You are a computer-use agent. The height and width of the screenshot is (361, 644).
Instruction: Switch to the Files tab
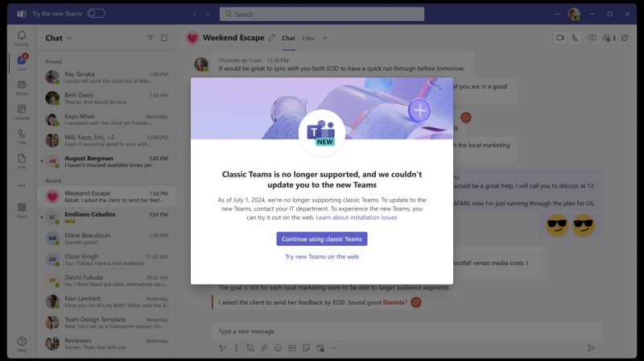pyautogui.click(x=308, y=38)
